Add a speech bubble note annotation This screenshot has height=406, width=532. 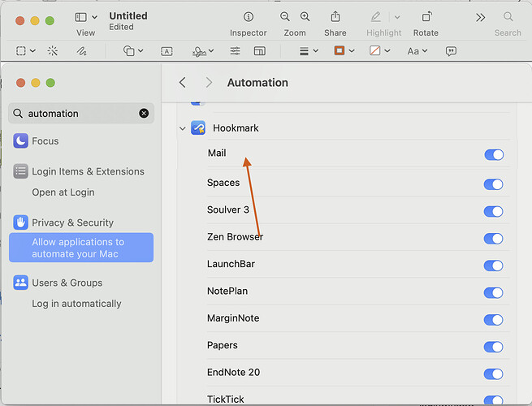coord(451,51)
